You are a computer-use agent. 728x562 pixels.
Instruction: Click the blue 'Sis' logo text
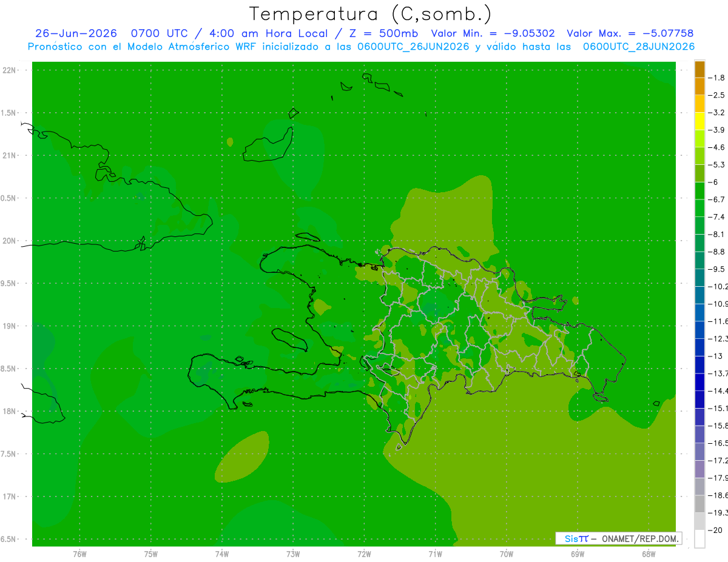click(x=571, y=539)
